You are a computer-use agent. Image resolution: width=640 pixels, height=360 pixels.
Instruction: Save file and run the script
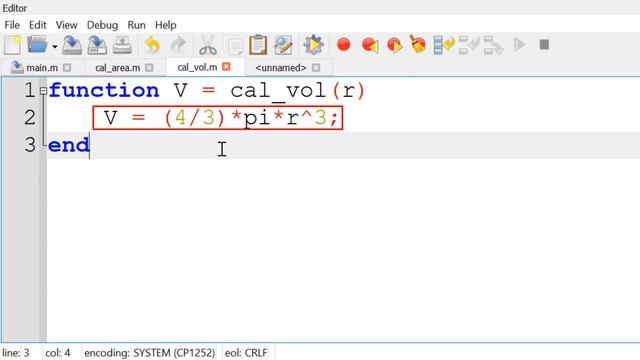(x=313, y=44)
